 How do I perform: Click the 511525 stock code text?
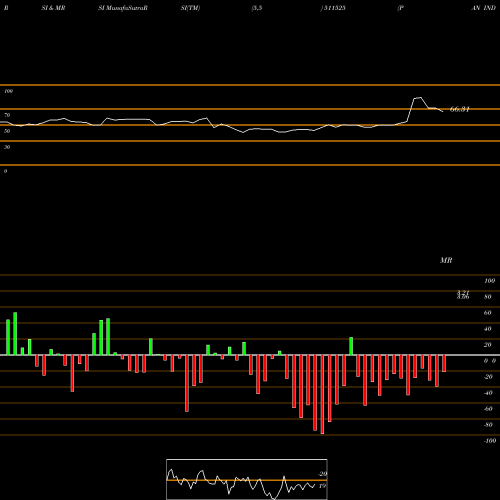click(x=334, y=8)
